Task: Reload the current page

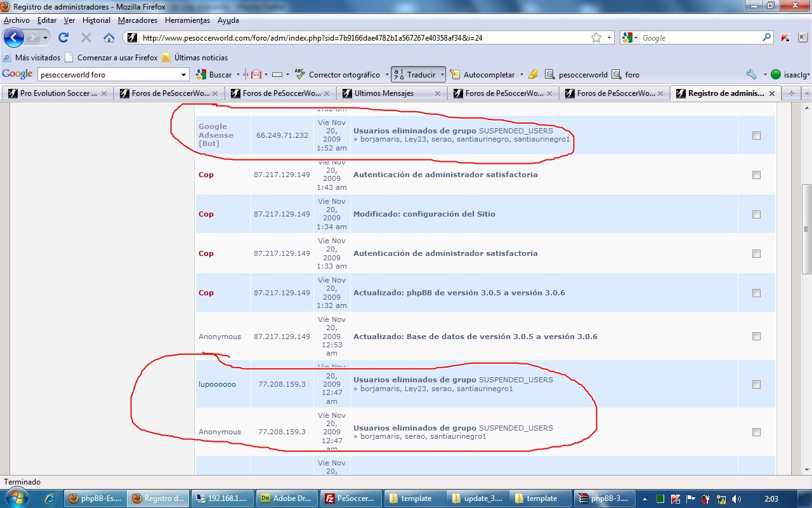Action: (x=63, y=37)
